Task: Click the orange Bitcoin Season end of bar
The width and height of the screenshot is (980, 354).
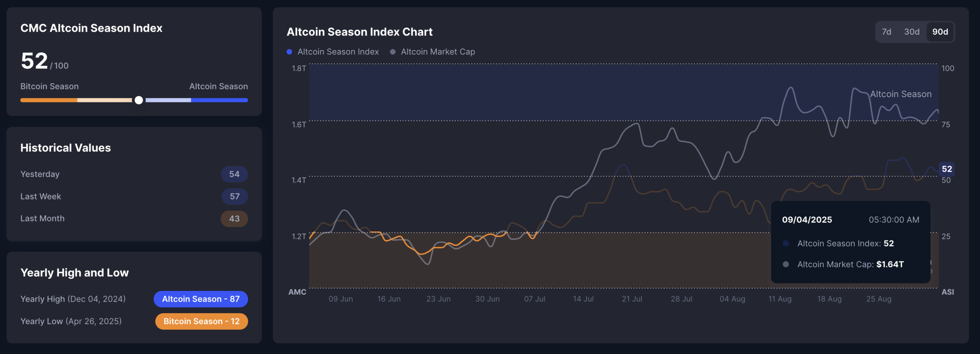Action: tap(49, 100)
